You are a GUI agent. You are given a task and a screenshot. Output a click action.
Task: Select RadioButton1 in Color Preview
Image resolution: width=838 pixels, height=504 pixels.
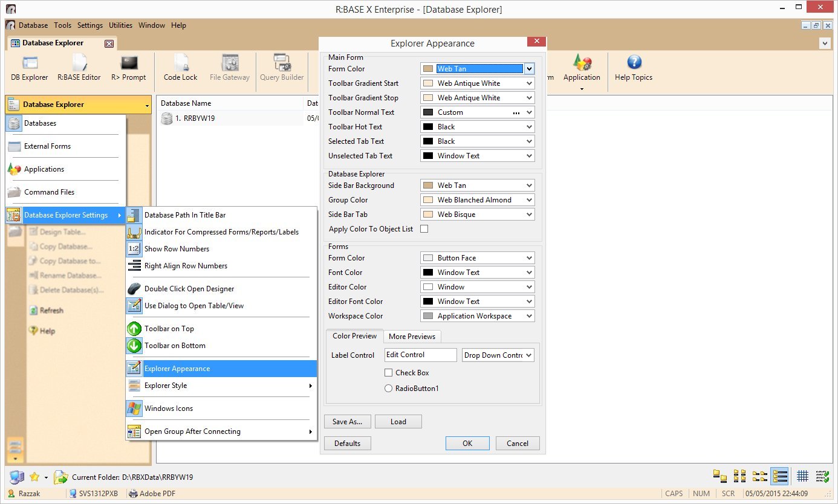tap(389, 389)
